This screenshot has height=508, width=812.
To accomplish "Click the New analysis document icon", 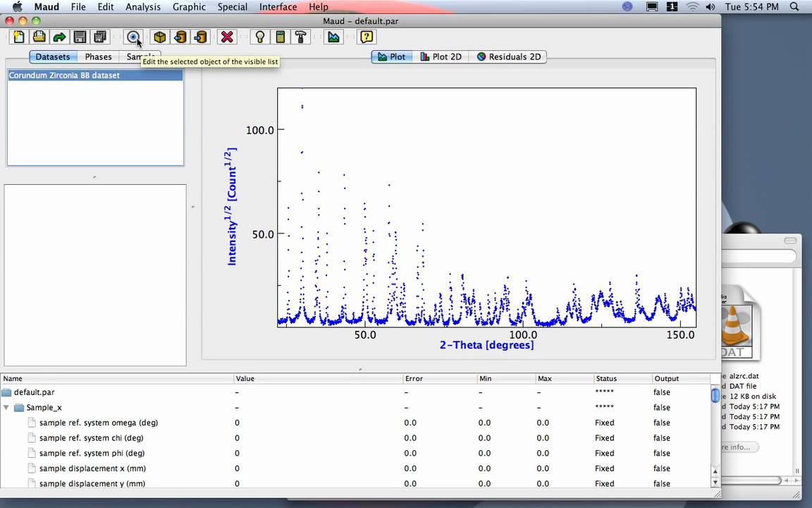I will pyautogui.click(x=18, y=37).
